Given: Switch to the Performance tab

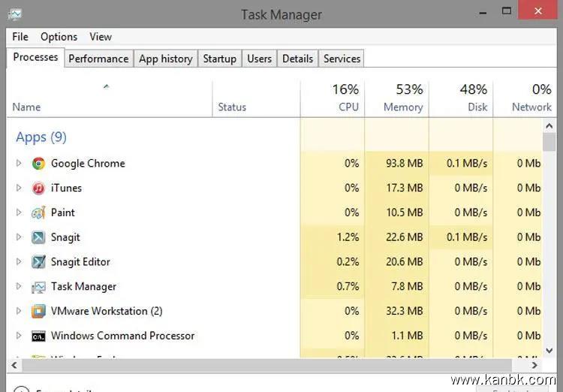Looking at the screenshot, I should pos(98,59).
